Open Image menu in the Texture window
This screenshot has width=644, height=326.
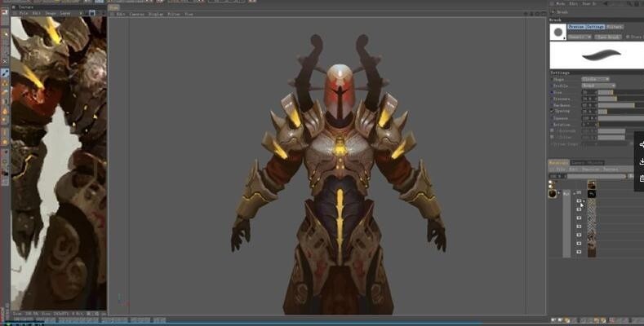tap(51, 13)
